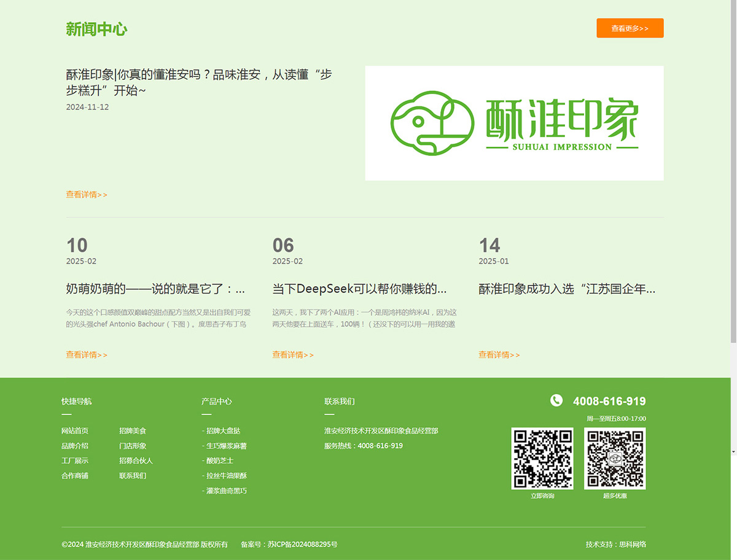
Task: Open details for the DeepSeek article
Action: [x=293, y=355]
